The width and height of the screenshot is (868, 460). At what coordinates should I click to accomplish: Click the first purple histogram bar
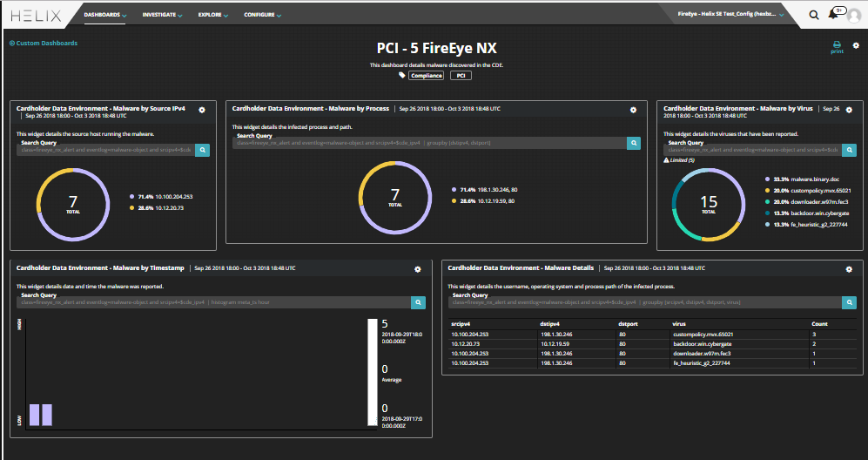point(34,415)
